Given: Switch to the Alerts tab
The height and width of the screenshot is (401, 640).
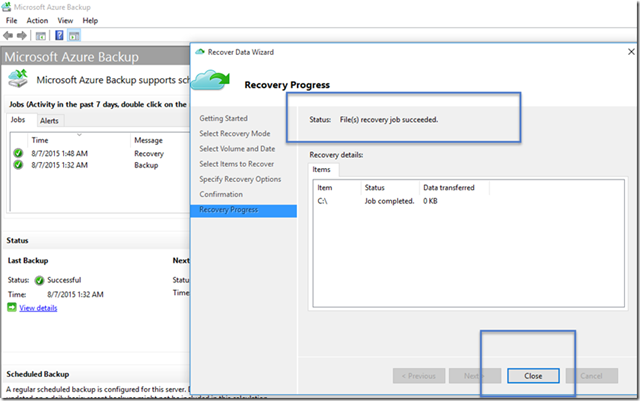Looking at the screenshot, I should [x=50, y=120].
